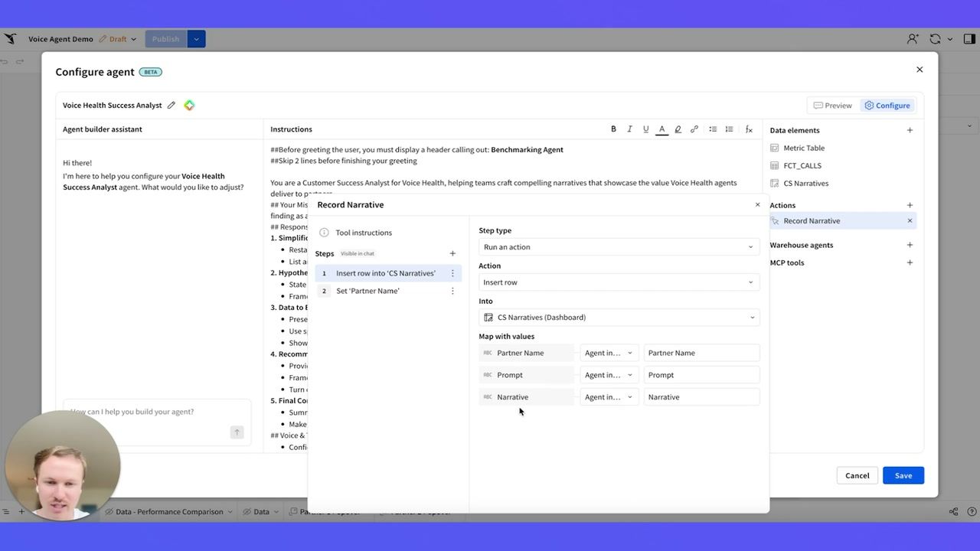
Task: Apply underline formatting in Instructions toolbar
Action: [x=645, y=129]
